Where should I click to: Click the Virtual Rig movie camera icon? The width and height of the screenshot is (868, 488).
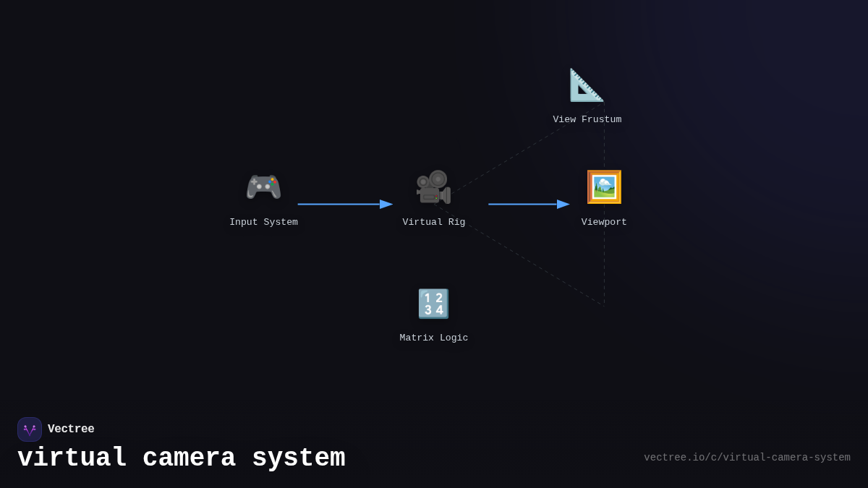click(433, 187)
